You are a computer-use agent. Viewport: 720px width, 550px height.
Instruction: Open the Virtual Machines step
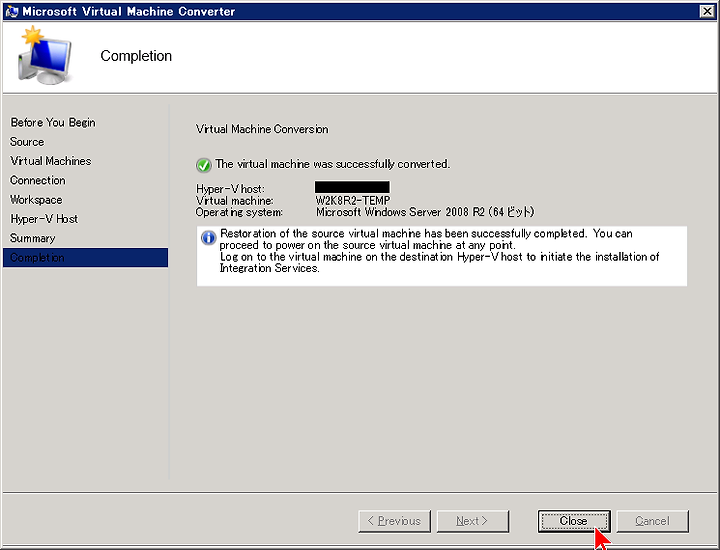tap(51, 161)
